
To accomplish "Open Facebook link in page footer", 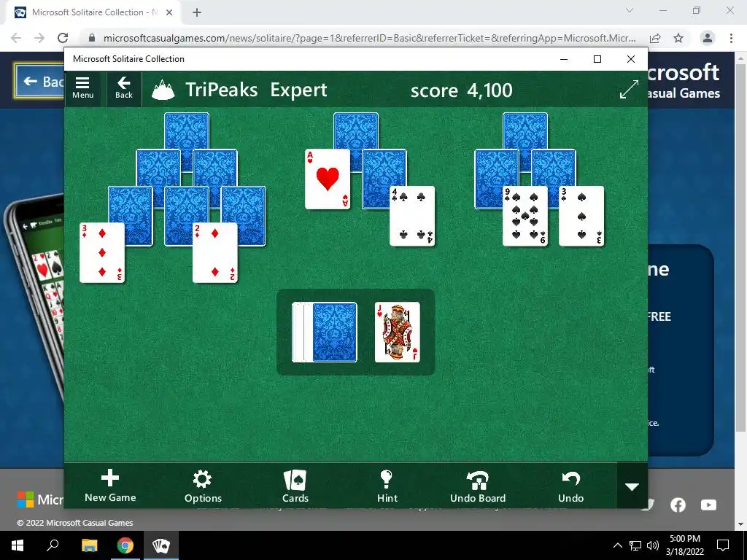I will coord(678,505).
